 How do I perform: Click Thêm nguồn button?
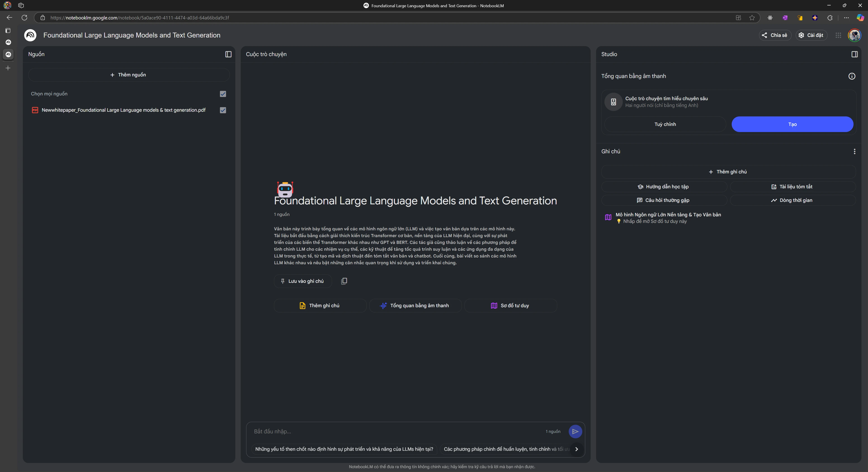point(129,75)
